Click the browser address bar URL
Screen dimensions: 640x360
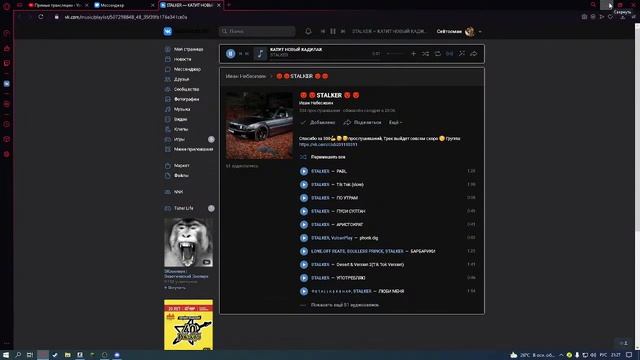[x=126, y=17]
